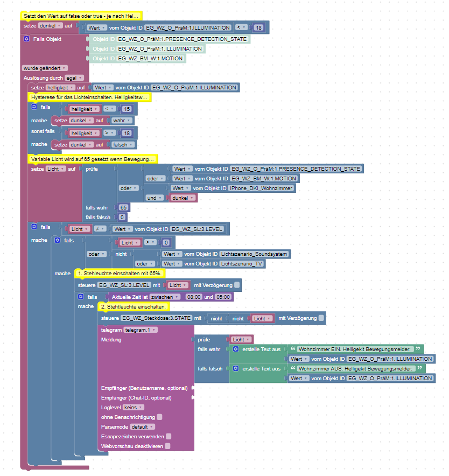Screen dimensions: 449x476
Task: Open Loglevel keins dropdown
Action: pyautogui.click(x=134, y=408)
